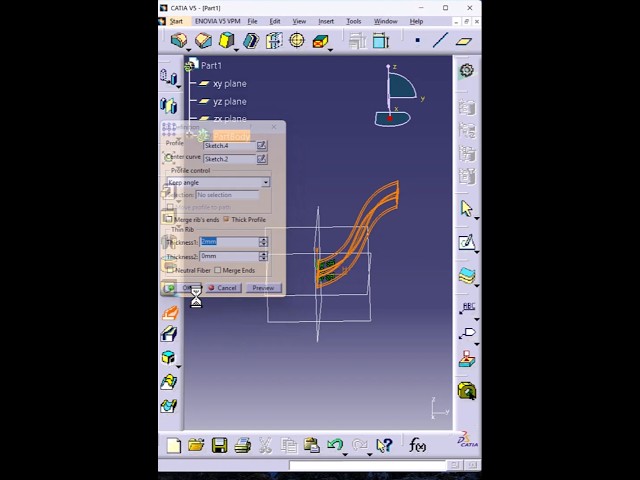Expand the Remove Face flyout arrow
The image size is (640, 480).
330,50
